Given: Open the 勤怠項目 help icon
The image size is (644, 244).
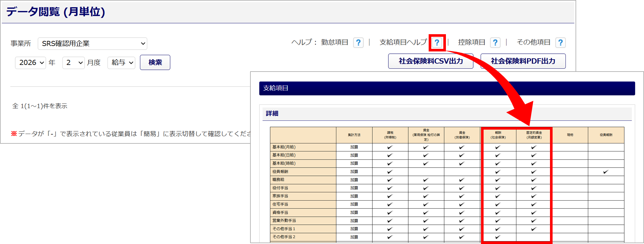Looking at the screenshot, I should tap(358, 43).
